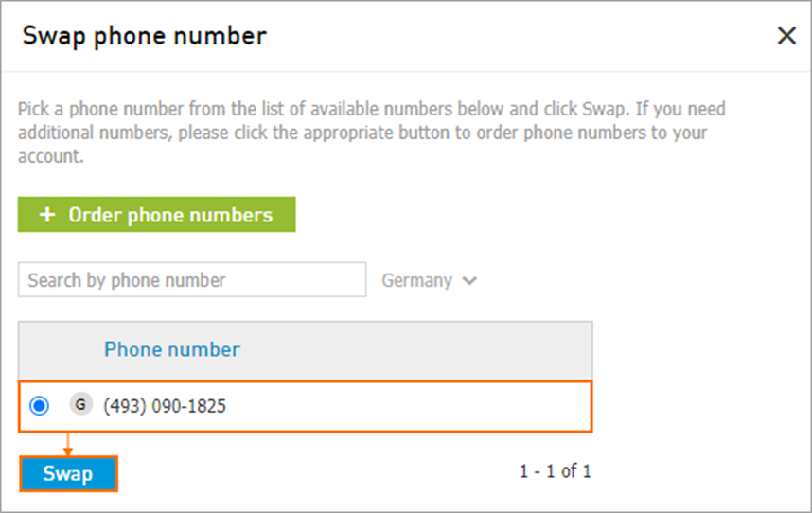Screen dimensions: 812x513
Task: Click the word Germany in country selector
Action: tap(416, 280)
